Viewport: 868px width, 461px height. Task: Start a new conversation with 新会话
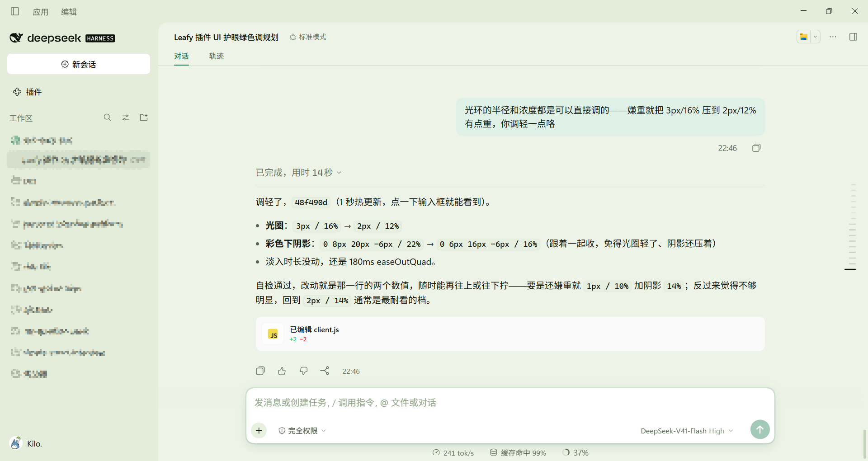click(x=79, y=64)
